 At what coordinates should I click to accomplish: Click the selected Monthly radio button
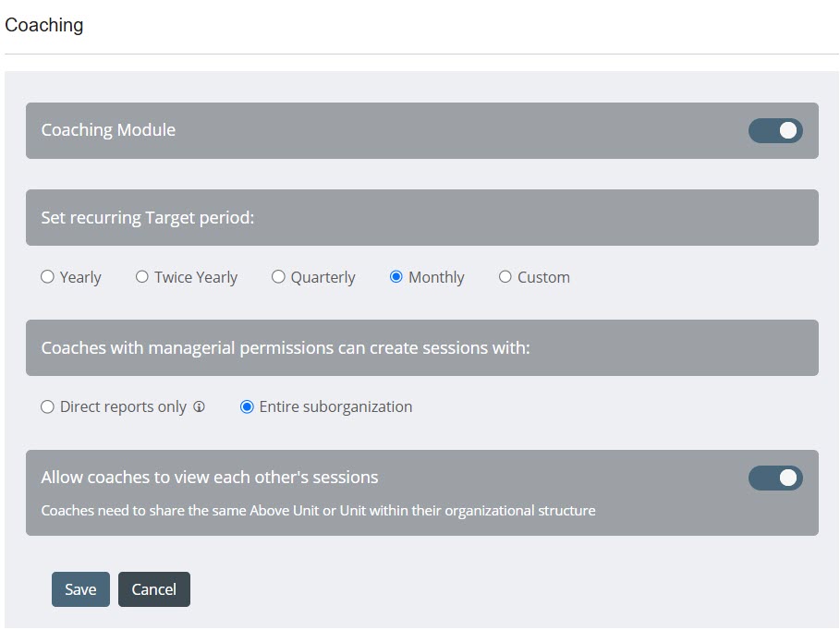point(396,277)
